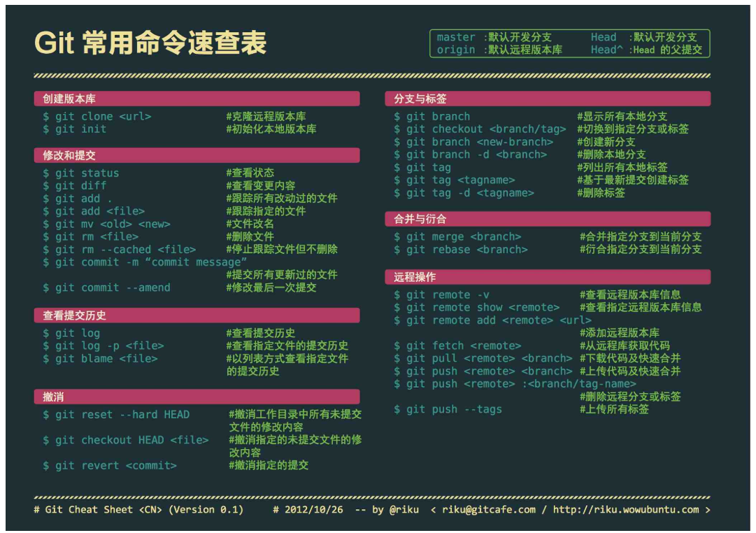
Task: Click the 'git push --tags' command
Action: (x=448, y=410)
